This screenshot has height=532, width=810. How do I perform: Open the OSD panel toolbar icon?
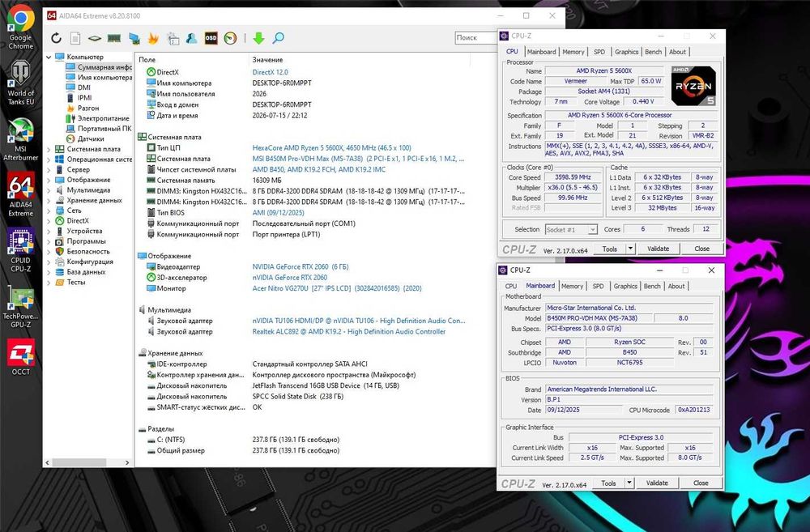point(211,38)
